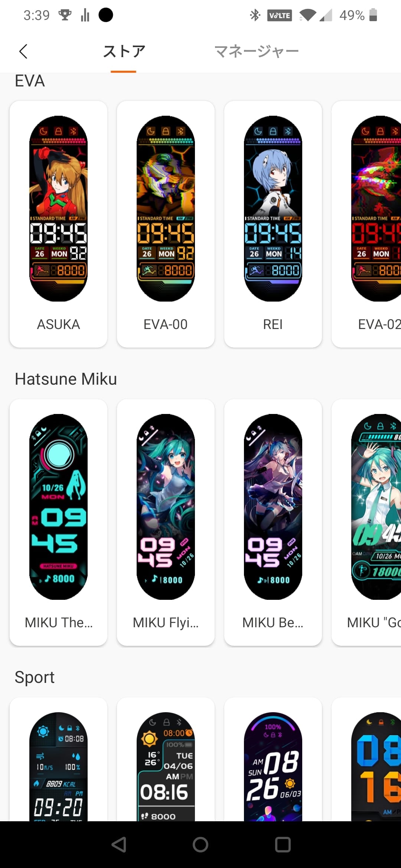Open the ASUKA watch face
This screenshot has height=868, width=401.
coord(59,224)
